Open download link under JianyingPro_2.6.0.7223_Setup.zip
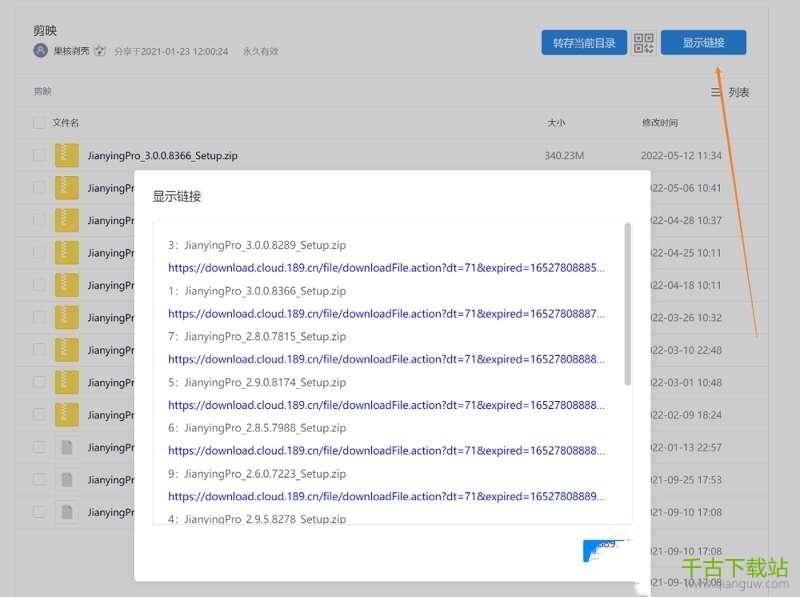Screen dimensions: 800x597 tap(386, 496)
